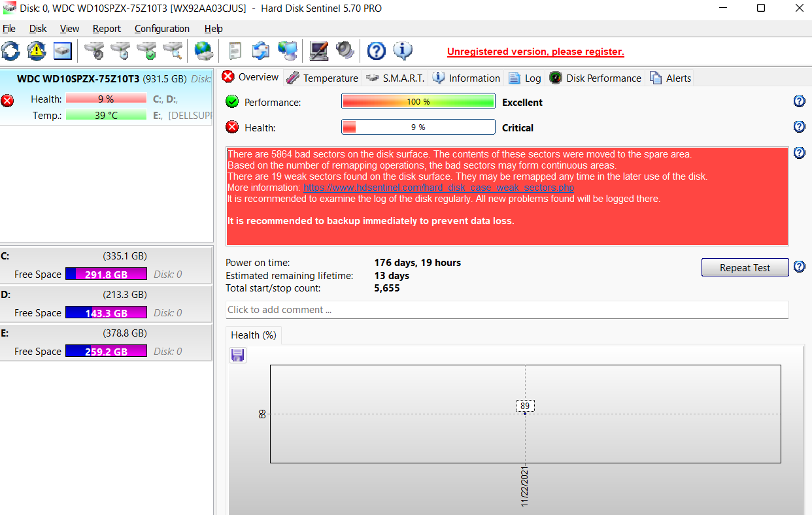
Task: Click the D: free space 143.3 GB bar
Action: (106, 313)
